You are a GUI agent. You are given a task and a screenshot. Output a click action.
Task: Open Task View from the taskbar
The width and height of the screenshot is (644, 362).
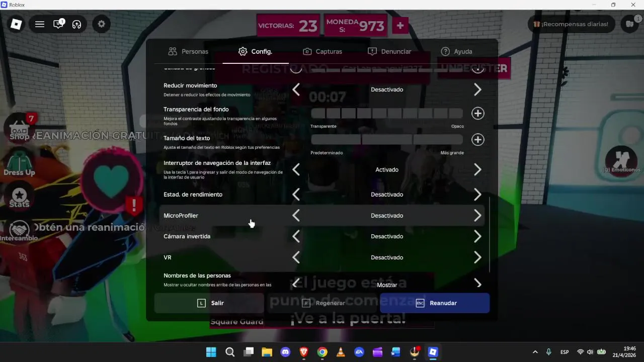click(249, 352)
